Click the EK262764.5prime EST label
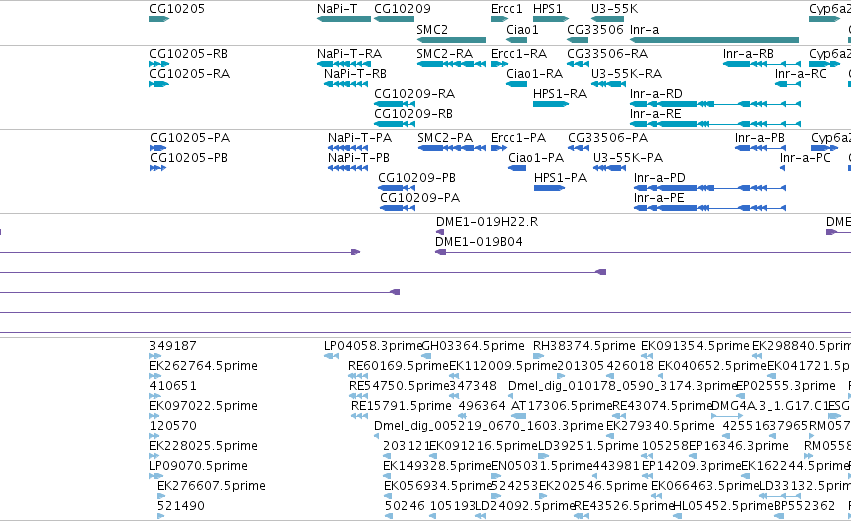 click(203, 366)
